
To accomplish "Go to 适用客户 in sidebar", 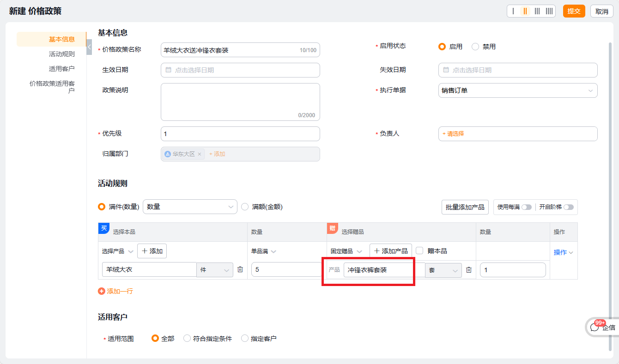I will [61, 69].
